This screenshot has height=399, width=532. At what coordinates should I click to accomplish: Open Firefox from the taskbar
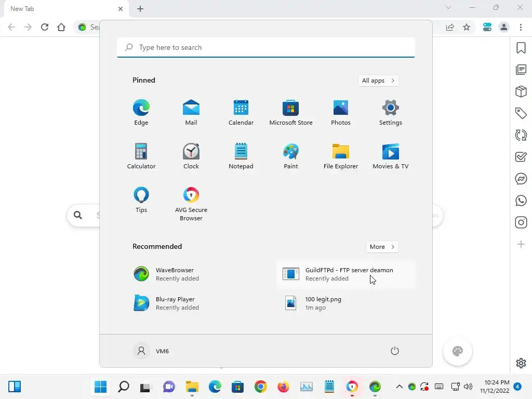[283, 387]
